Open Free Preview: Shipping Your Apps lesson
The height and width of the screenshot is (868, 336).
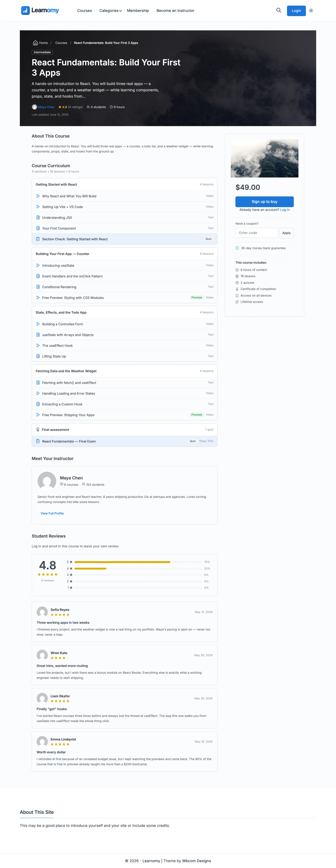click(x=125, y=415)
